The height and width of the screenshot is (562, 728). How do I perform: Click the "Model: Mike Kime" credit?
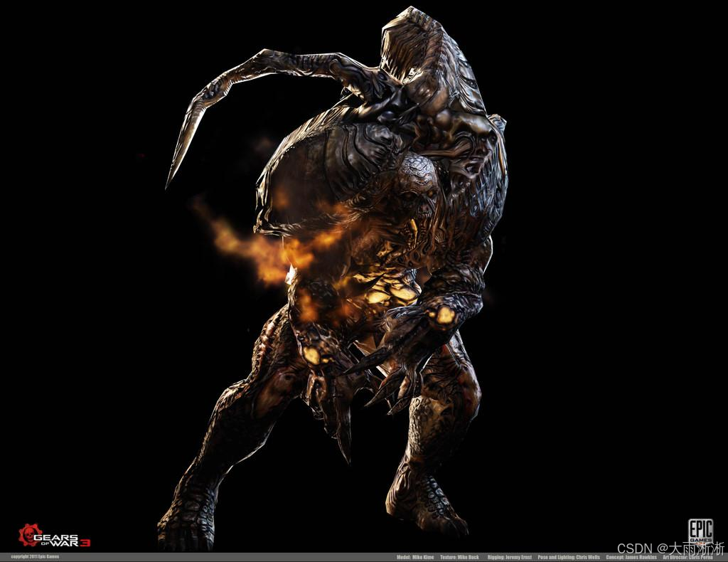point(415,557)
